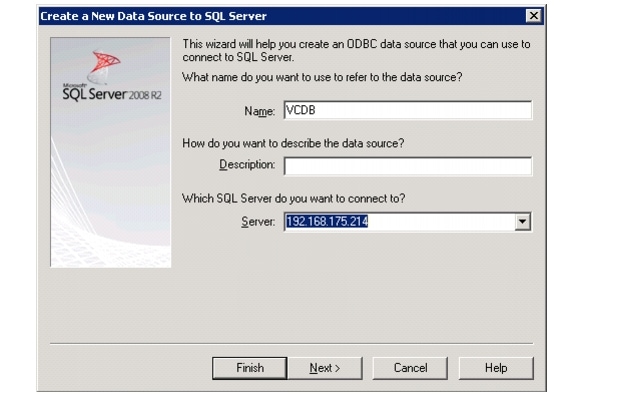Go to the Next wizard page
The height and width of the screenshot is (395, 640).
325,368
